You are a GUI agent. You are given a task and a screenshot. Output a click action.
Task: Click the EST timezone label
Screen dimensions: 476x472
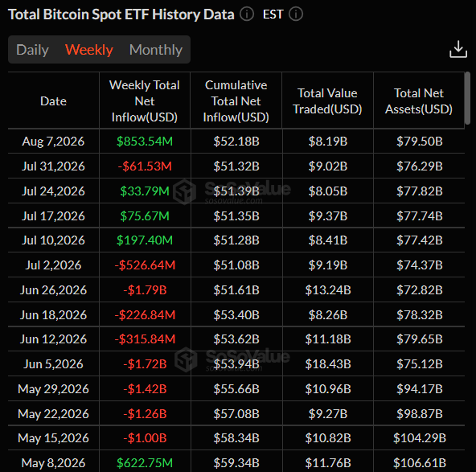273,14
